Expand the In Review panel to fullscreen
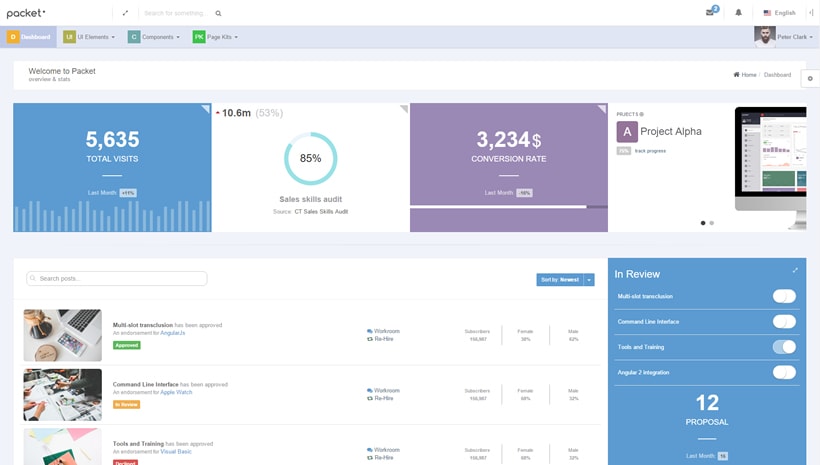This screenshot has height=465, width=820. pos(795,270)
